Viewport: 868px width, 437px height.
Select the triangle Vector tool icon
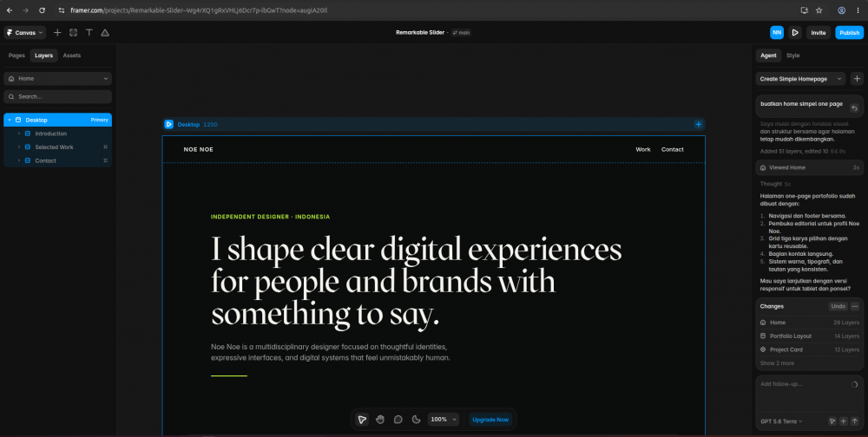coord(105,33)
